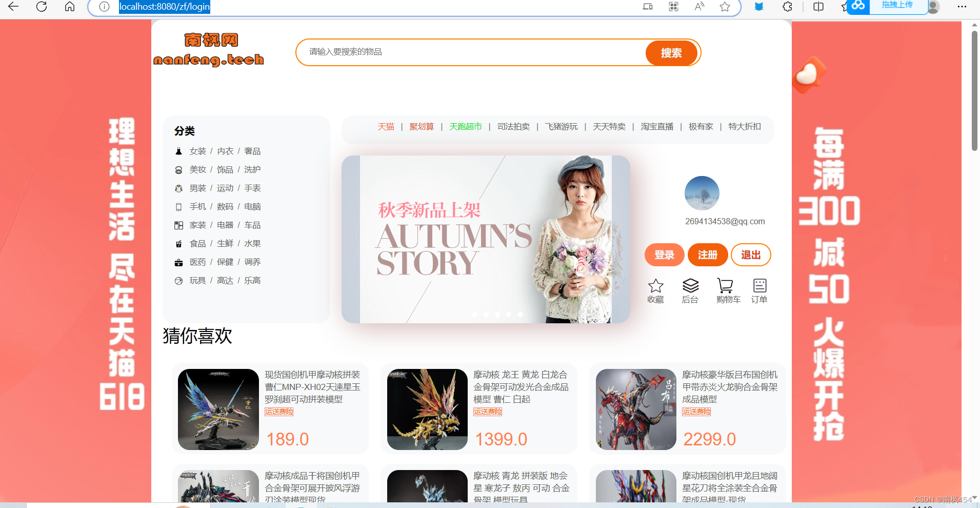Open browser profile avatar
This screenshot has height=508, width=980.
[934, 7]
